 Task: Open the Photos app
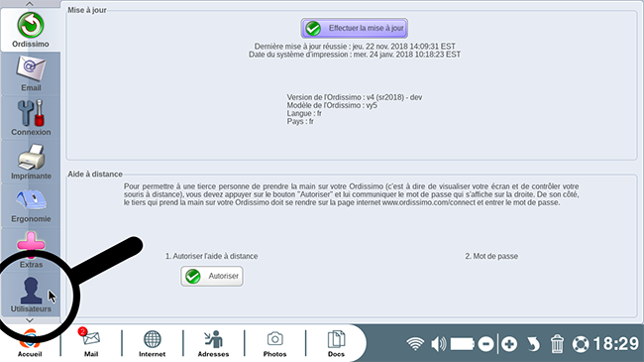tap(274, 343)
